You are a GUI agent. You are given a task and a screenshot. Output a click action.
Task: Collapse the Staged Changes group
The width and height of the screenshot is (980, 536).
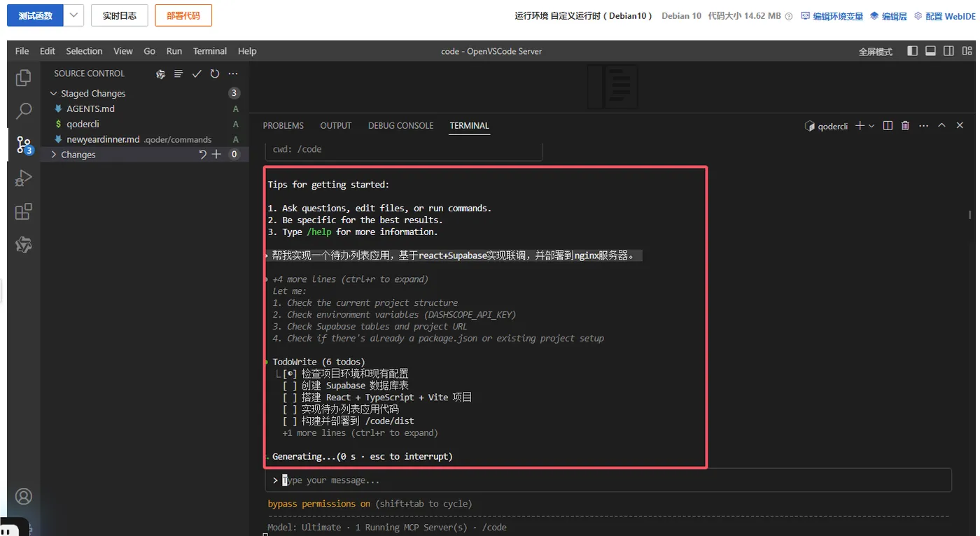53,93
